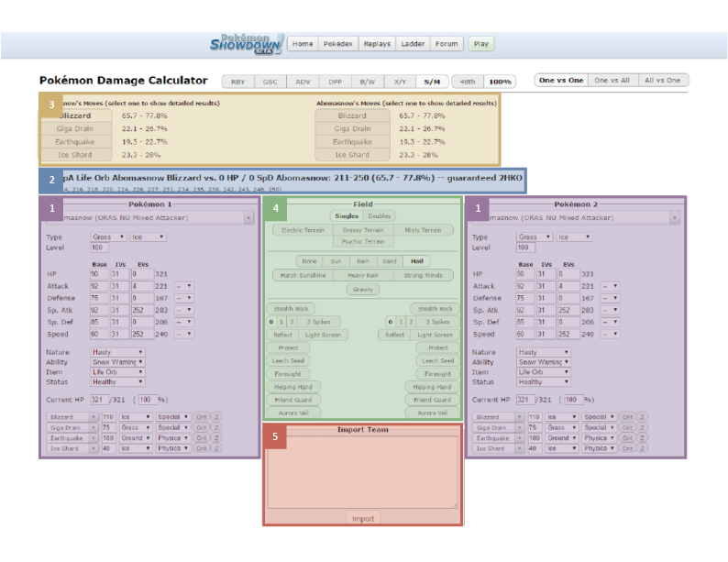Open Pokémon 2 set selector dropdown
The height and width of the screenshot is (562, 728).
(x=576, y=217)
